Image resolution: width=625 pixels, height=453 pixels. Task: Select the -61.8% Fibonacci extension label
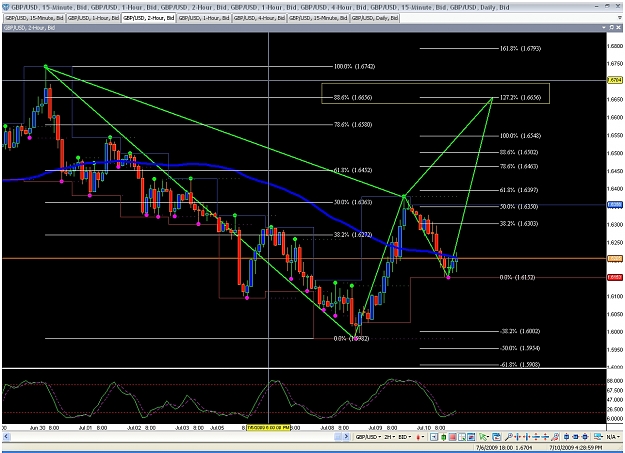520,364
